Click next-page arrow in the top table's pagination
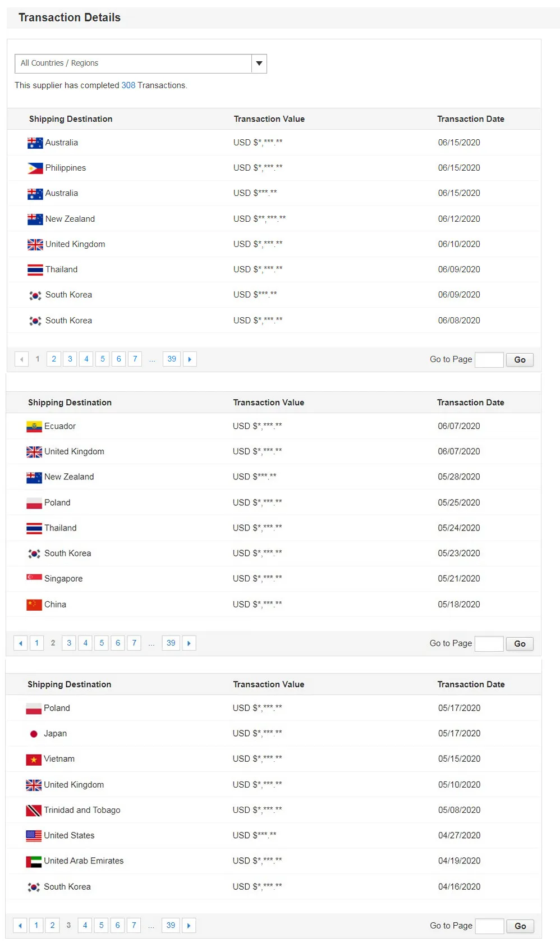This screenshot has width=560, height=942. point(190,359)
